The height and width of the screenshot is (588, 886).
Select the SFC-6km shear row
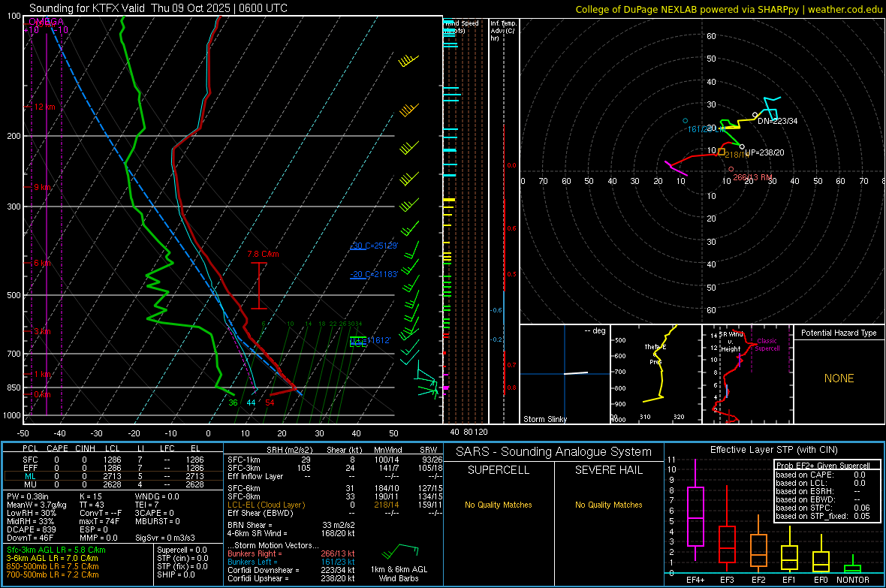(335, 488)
